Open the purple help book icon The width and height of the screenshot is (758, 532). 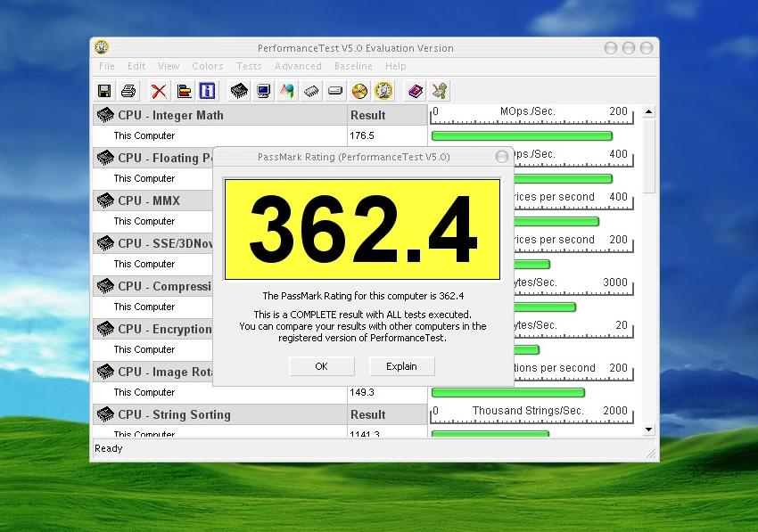tap(416, 91)
